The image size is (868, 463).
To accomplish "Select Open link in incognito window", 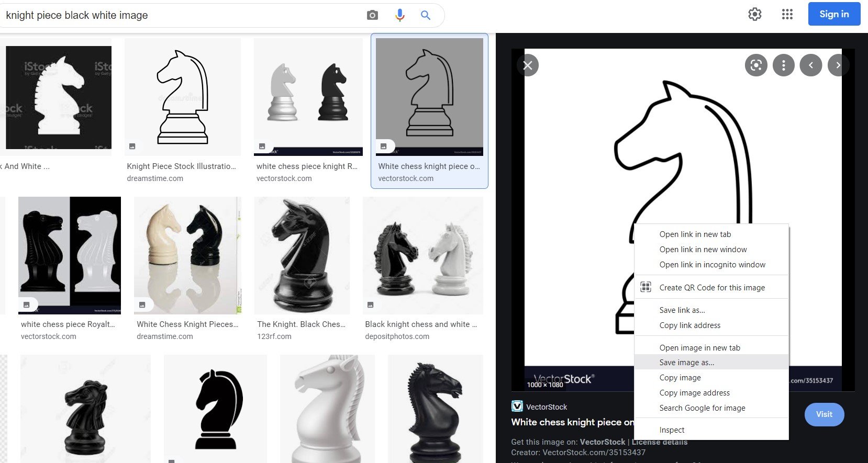I will point(711,265).
